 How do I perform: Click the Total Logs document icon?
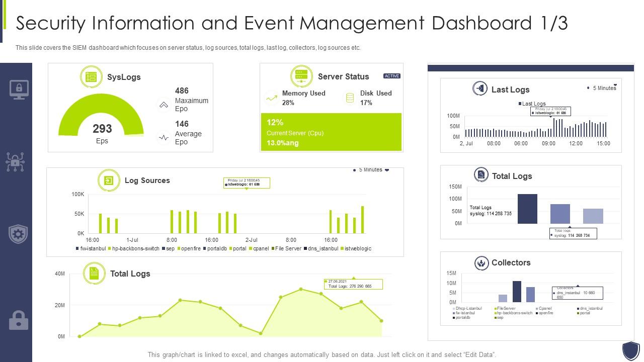click(95, 273)
